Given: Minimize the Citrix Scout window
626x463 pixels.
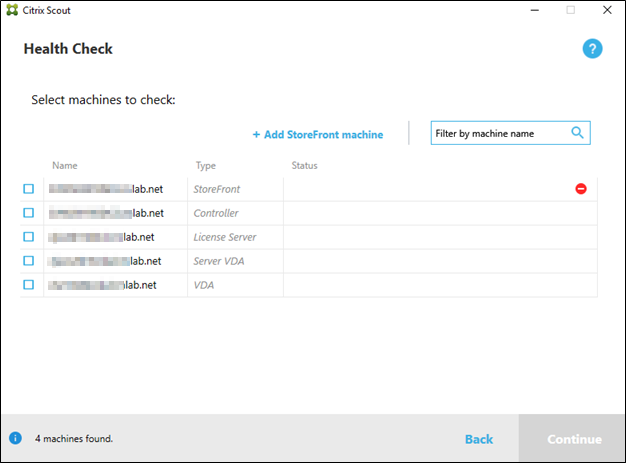Looking at the screenshot, I should (535, 10).
